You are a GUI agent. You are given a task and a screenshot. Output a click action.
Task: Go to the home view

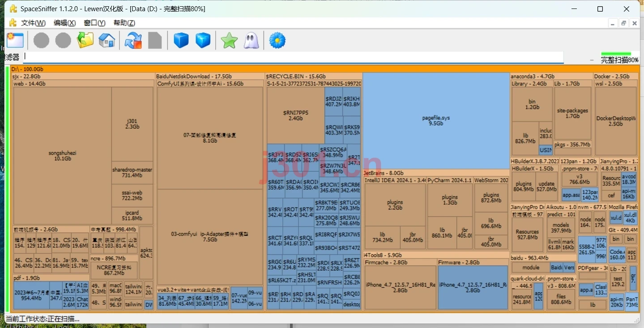click(107, 41)
